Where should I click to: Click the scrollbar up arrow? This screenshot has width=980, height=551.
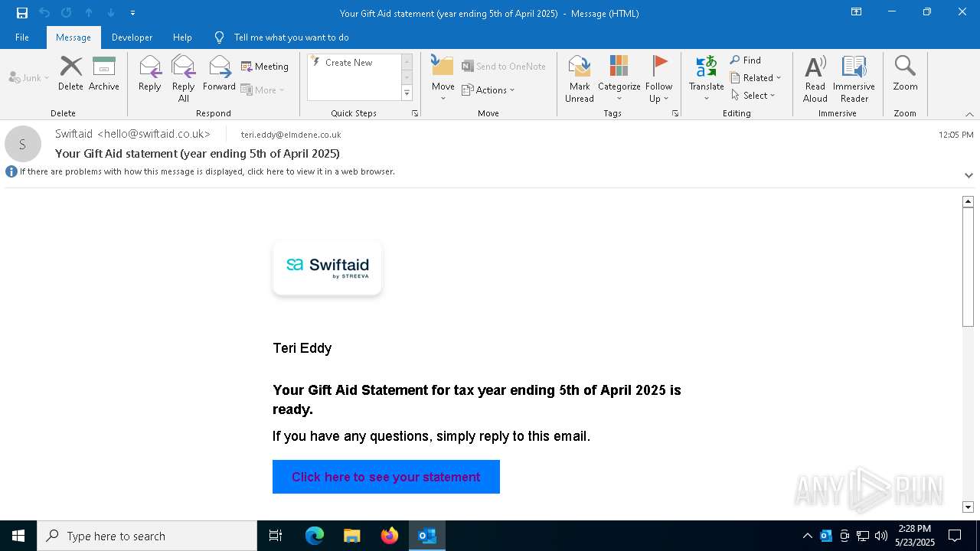[968, 201]
